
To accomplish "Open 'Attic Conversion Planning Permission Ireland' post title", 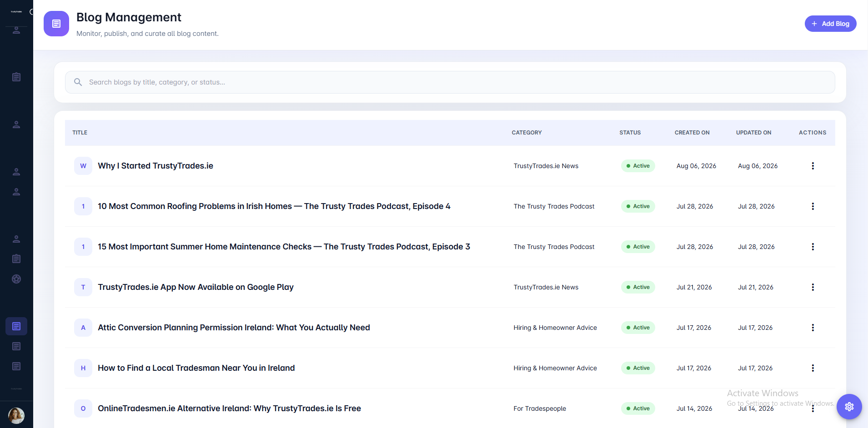I will (x=234, y=328).
